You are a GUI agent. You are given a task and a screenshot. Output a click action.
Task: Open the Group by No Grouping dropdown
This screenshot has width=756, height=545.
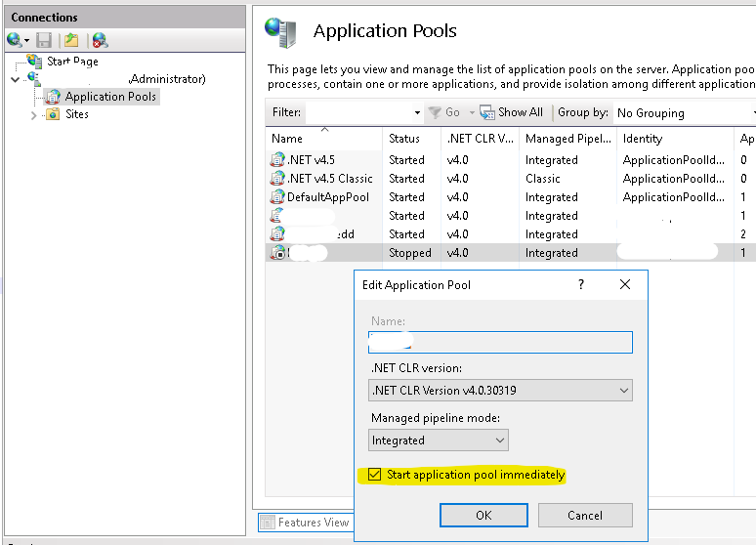[685, 113]
